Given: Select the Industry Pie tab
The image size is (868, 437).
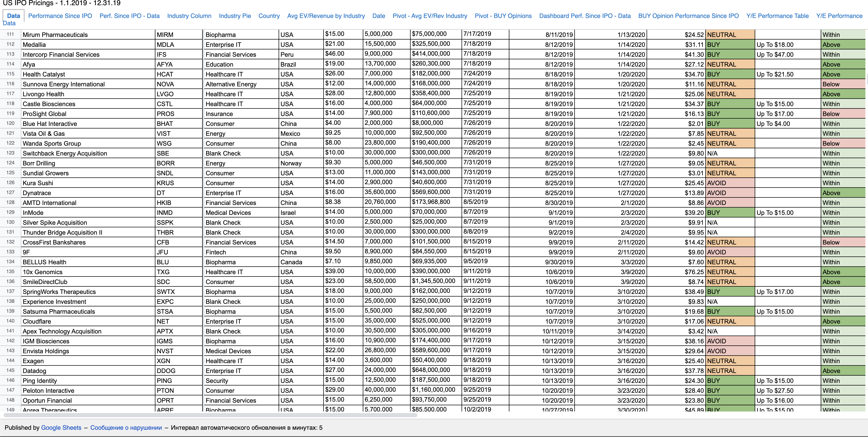Looking at the screenshot, I should click(x=234, y=16).
